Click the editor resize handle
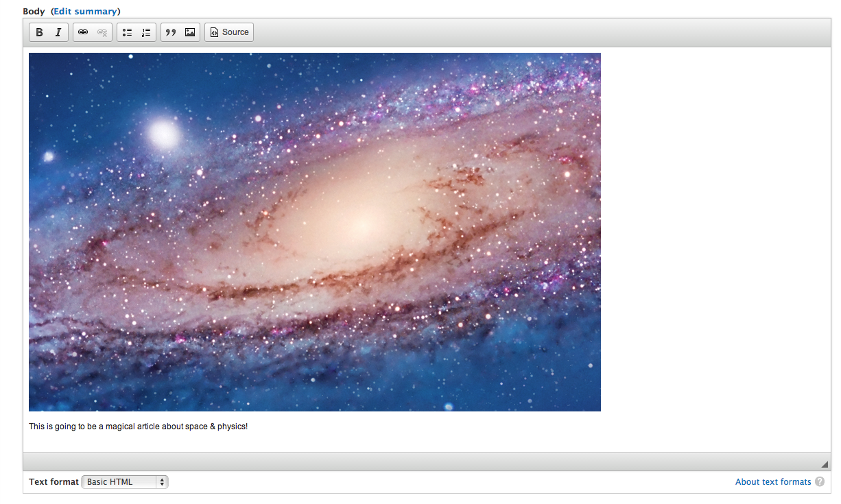The width and height of the screenshot is (841, 504). point(825,464)
